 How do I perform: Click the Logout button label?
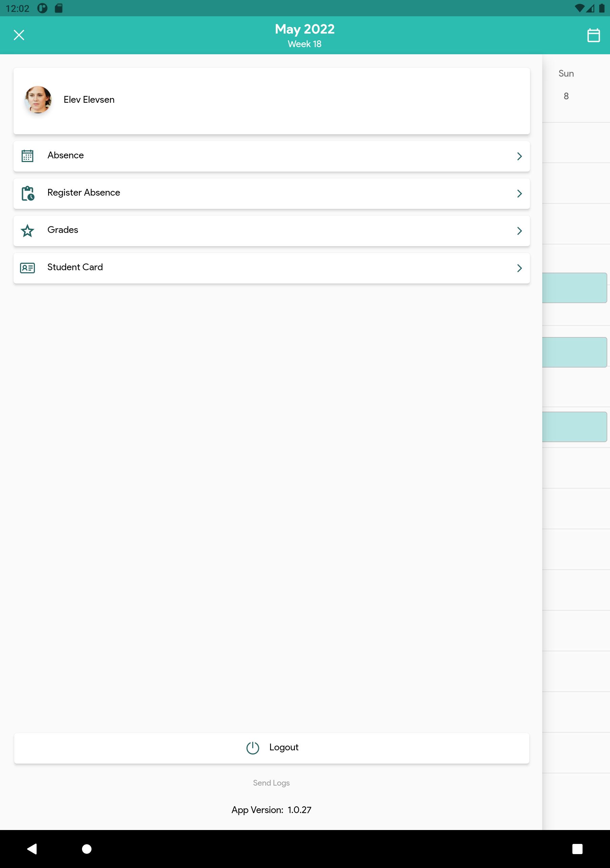pos(284,747)
